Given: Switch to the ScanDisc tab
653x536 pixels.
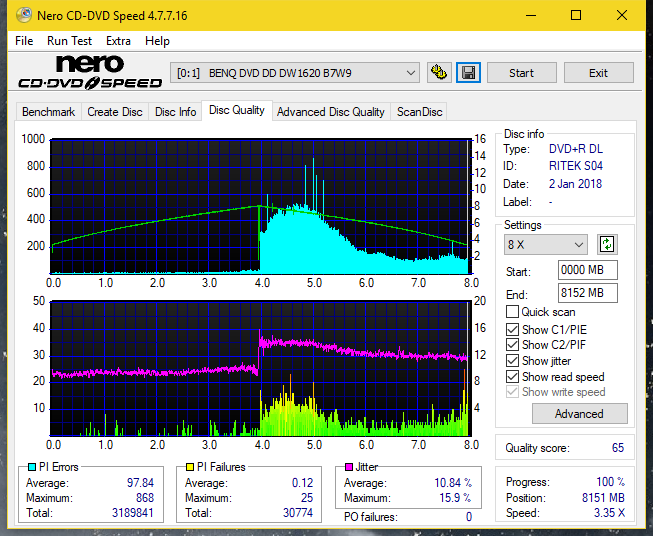Looking at the screenshot, I should [419, 112].
